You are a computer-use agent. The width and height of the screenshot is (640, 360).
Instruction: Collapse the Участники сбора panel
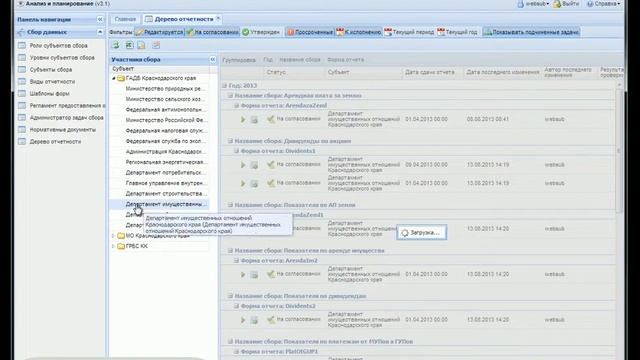213,60
